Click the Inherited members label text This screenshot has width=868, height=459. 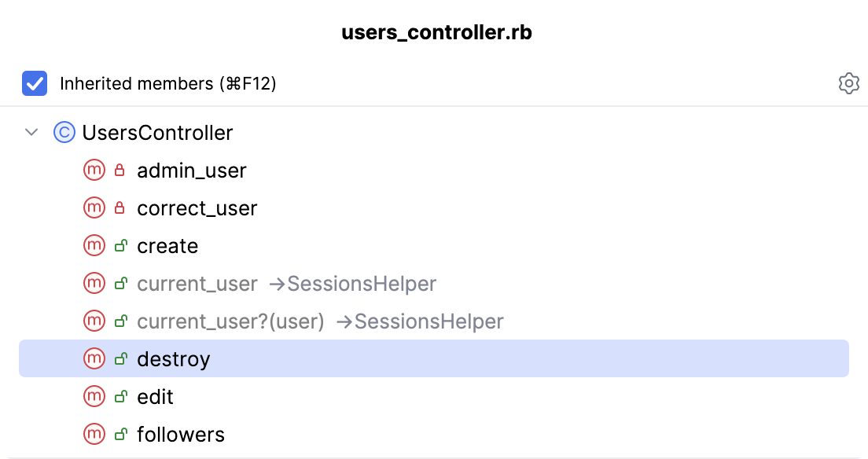coord(167,83)
